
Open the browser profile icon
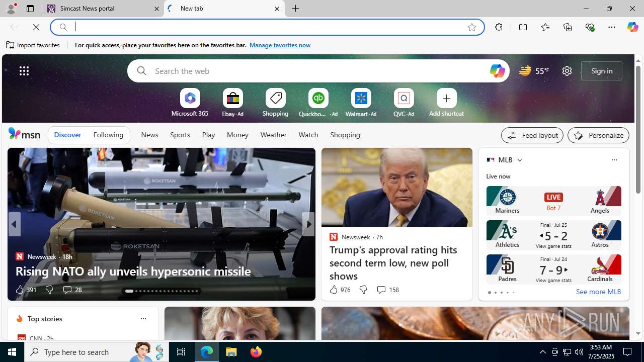pos(11,9)
